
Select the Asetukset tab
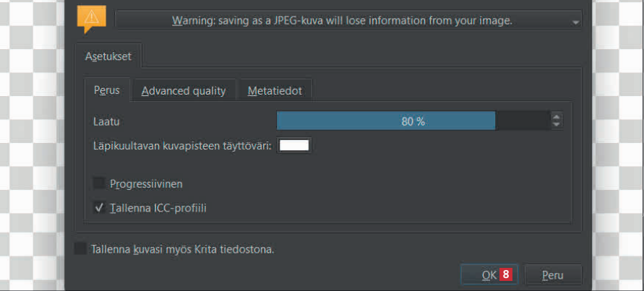[x=108, y=56]
